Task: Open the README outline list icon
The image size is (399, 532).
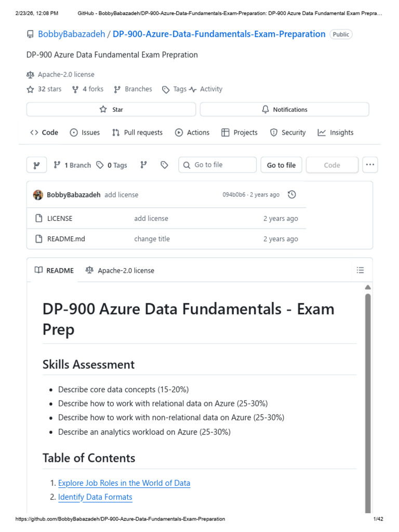Action: tap(361, 270)
